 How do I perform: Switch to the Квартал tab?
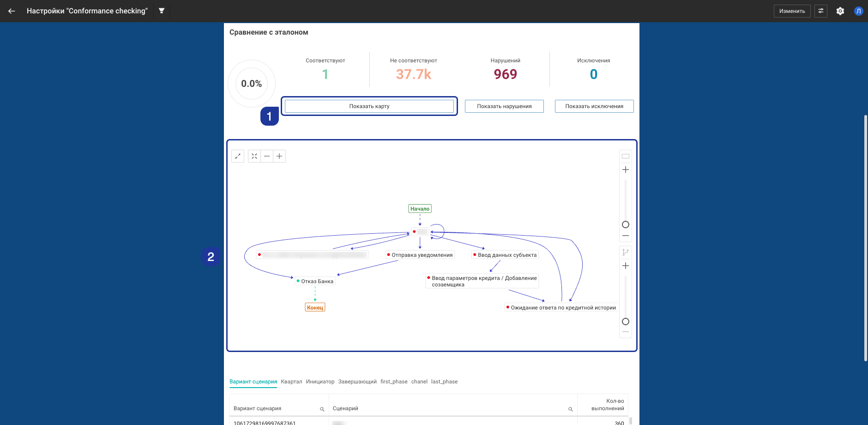point(291,382)
